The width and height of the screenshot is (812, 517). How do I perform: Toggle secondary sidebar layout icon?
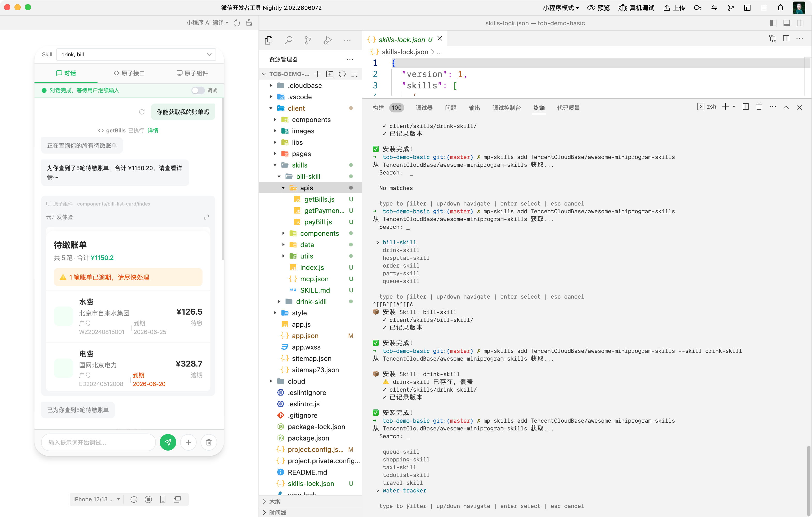tap(800, 23)
